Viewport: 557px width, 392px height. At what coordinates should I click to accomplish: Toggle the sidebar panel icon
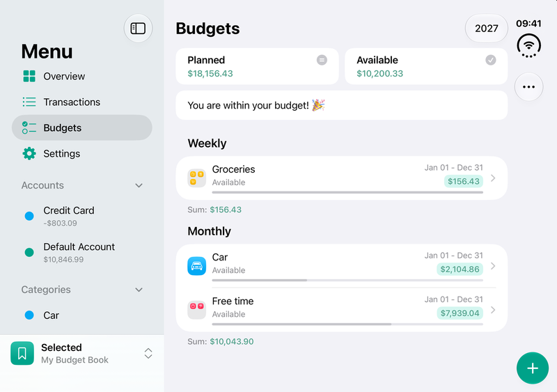138,29
